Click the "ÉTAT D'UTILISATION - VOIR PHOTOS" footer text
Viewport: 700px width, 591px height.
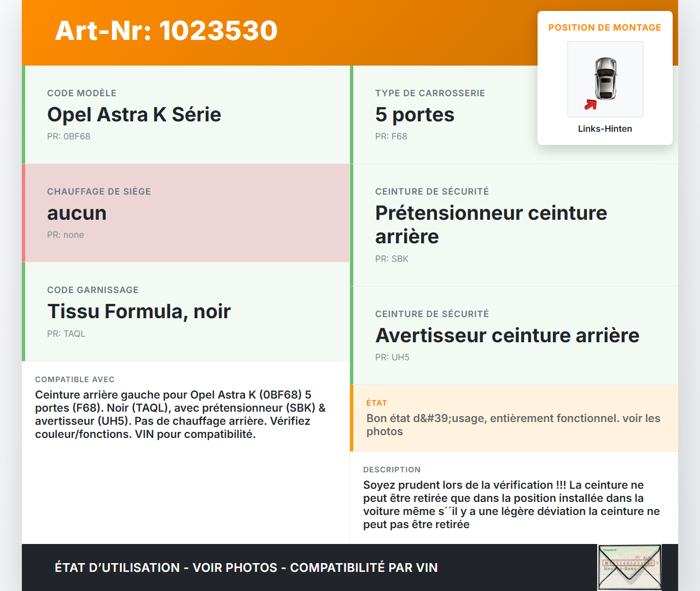click(246, 567)
